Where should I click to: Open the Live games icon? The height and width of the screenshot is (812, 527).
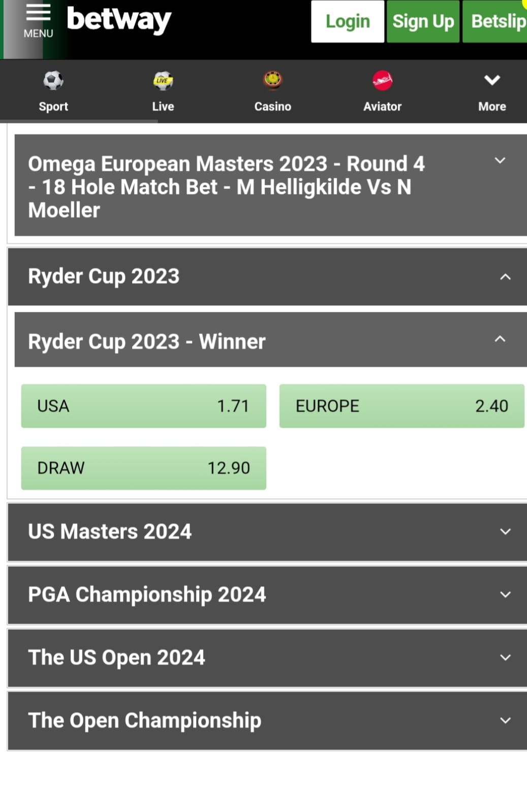[163, 80]
